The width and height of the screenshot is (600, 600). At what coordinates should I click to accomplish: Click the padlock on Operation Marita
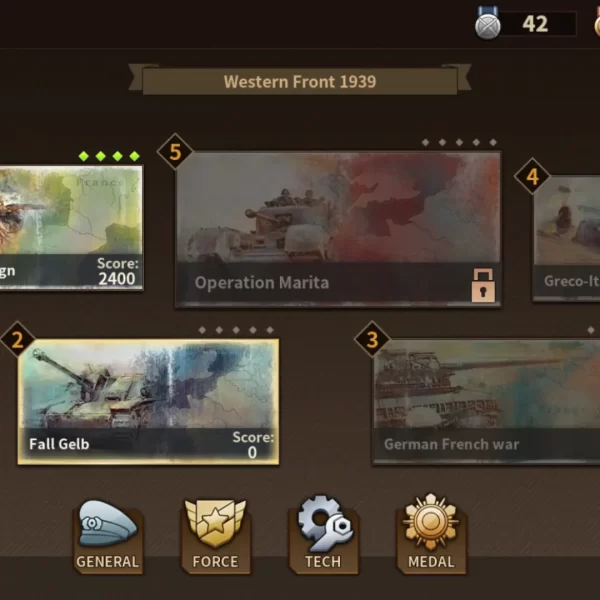pos(483,285)
